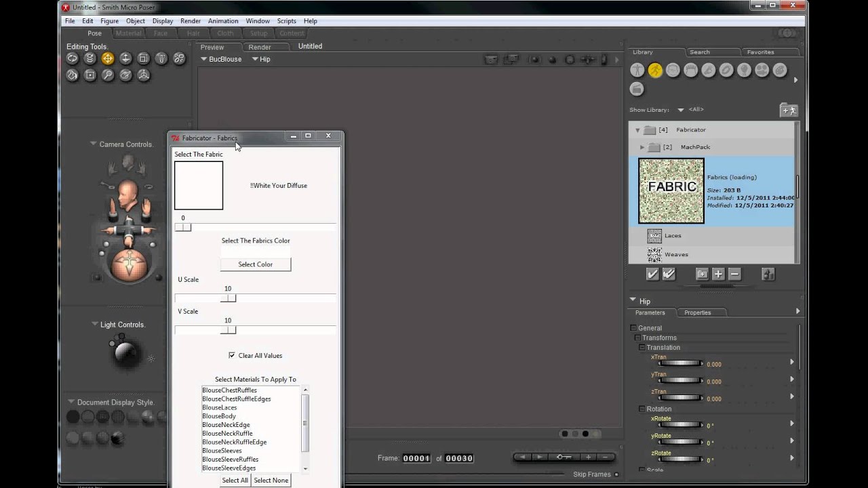Select the Scale editing tool
The image size is (868, 488).
[143, 58]
